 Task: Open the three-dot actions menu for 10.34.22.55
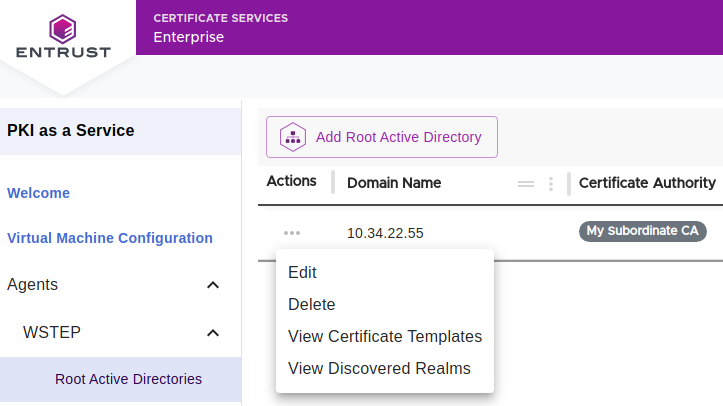(291, 233)
